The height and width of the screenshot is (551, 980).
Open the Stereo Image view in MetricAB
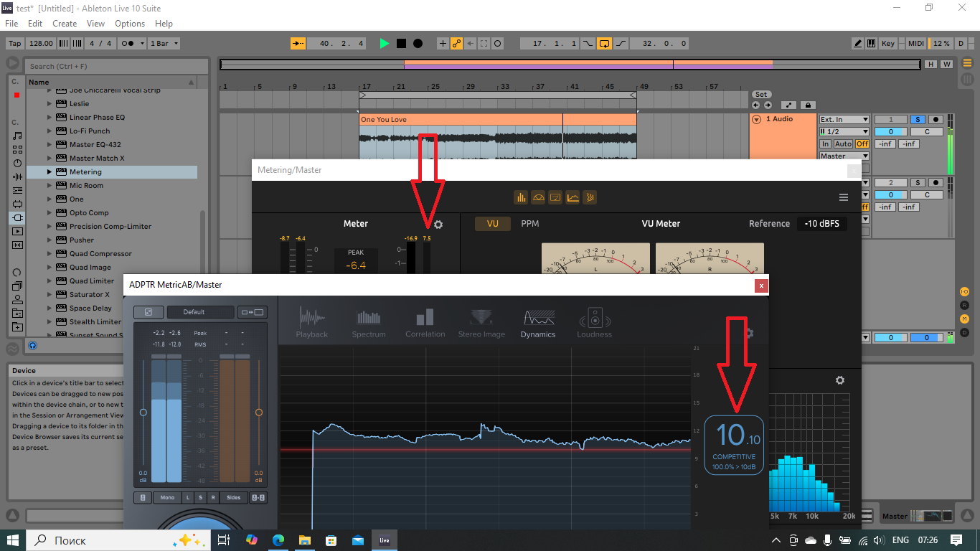click(x=481, y=323)
